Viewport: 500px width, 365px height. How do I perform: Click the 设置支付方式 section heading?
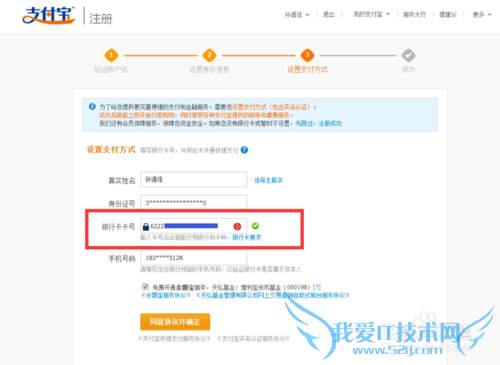[x=111, y=150]
